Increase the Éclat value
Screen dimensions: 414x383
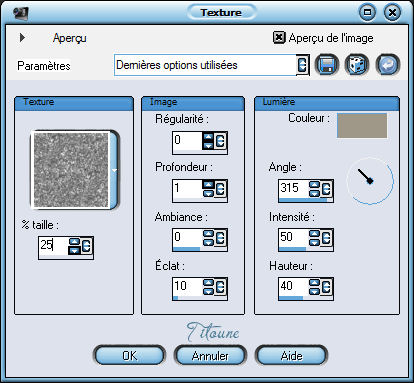[209, 283]
